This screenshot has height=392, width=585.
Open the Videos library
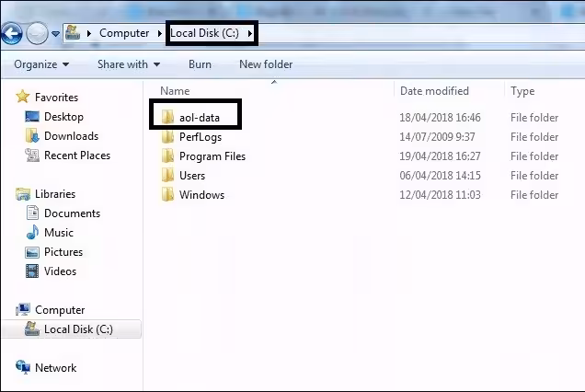point(60,271)
